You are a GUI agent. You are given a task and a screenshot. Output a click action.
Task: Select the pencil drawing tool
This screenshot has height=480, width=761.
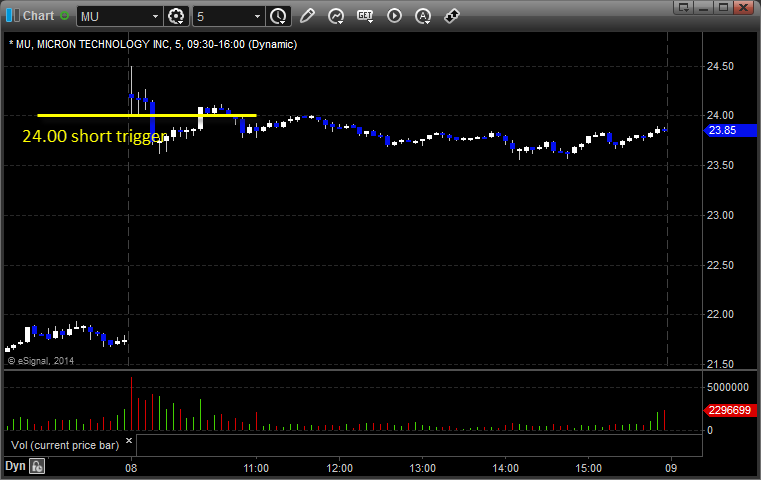[x=307, y=16]
